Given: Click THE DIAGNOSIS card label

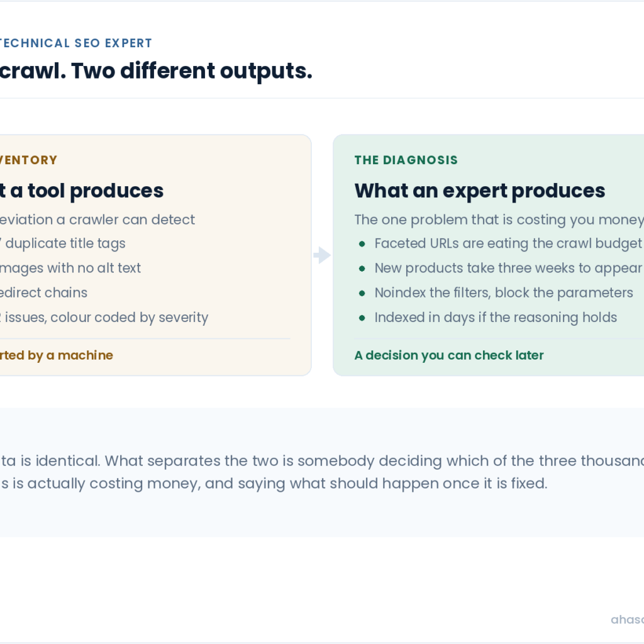Looking at the screenshot, I should [x=406, y=160].
